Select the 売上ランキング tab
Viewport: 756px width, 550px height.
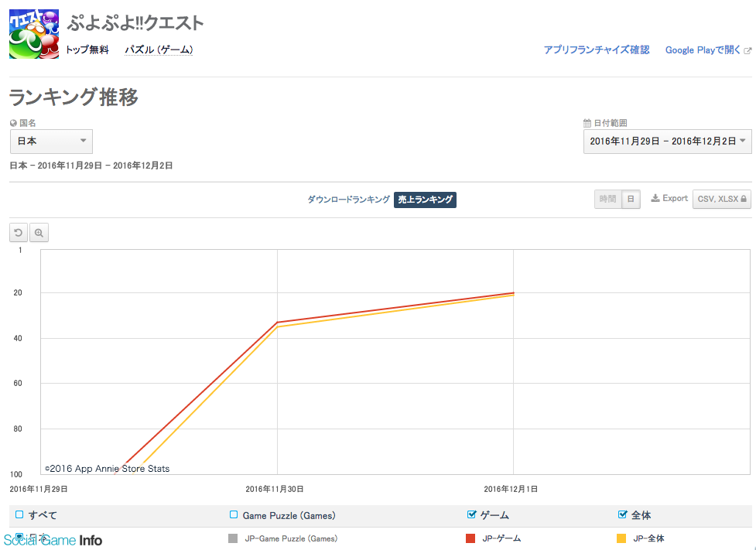click(x=425, y=200)
